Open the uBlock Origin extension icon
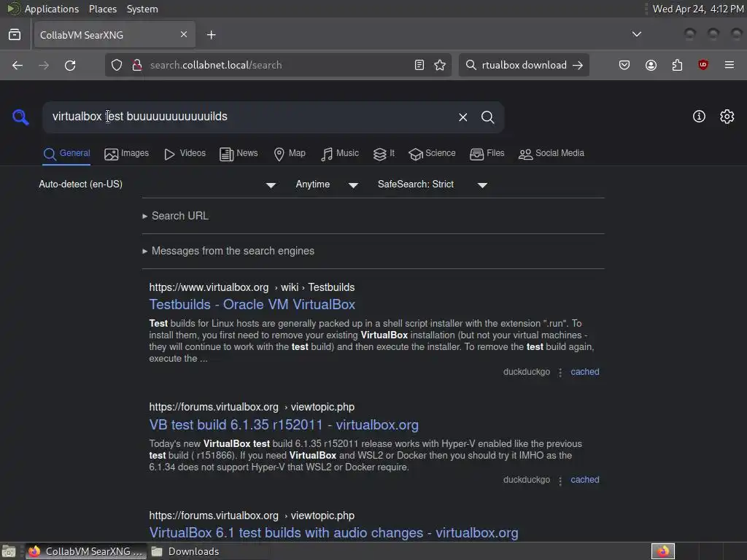Image resolution: width=747 pixels, height=560 pixels. (x=703, y=65)
